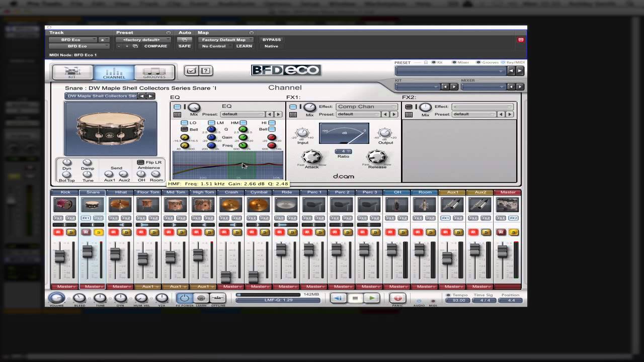Click the Learn mode icon in bottom bar
This screenshot has height=362, width=644.
[x=201, y=298]
